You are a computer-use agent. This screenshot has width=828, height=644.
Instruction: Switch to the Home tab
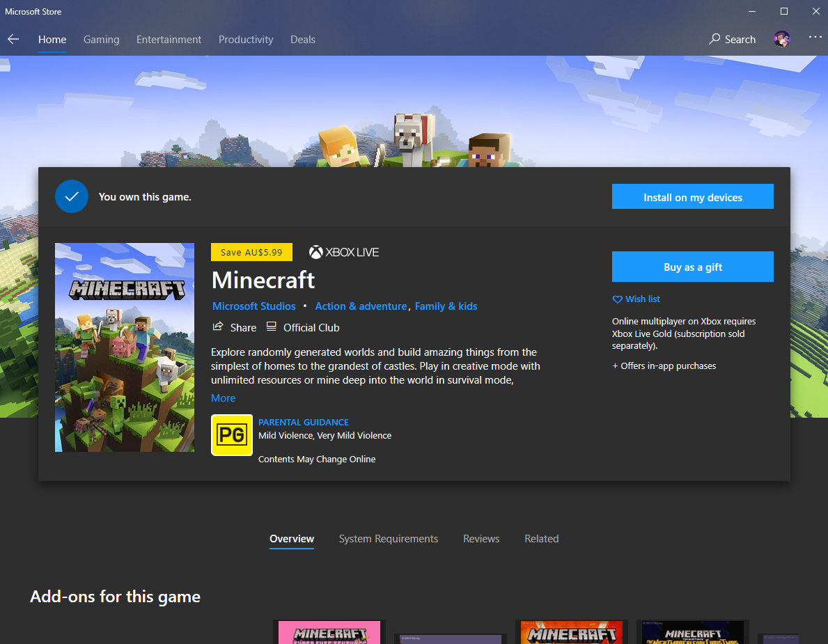[x=52, y=40]
